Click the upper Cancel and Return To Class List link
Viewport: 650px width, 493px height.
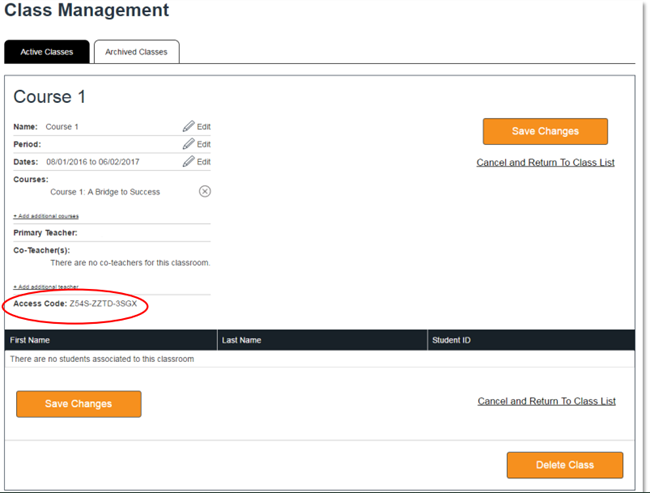click(x=545, y=162)
